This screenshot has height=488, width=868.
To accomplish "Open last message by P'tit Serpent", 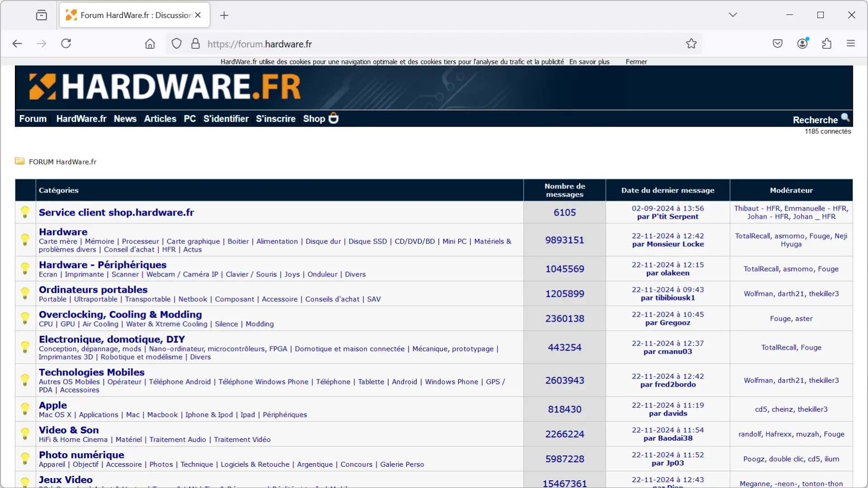I will (668, 216).
